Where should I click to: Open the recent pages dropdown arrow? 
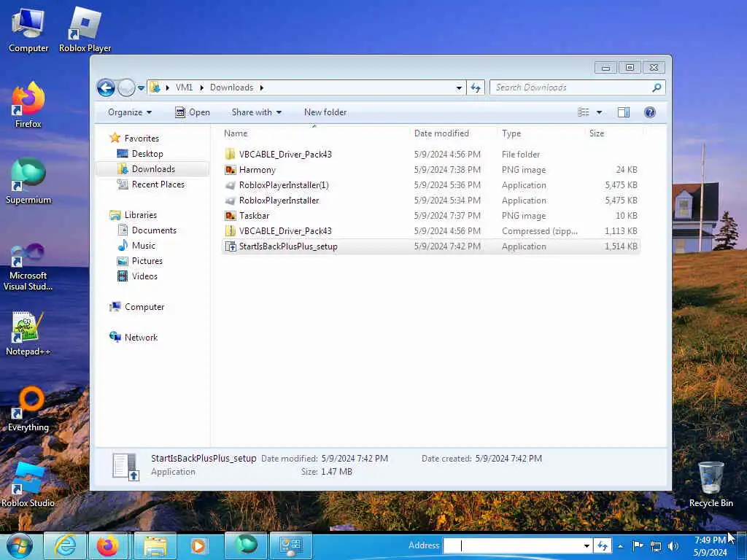point(141,88)
